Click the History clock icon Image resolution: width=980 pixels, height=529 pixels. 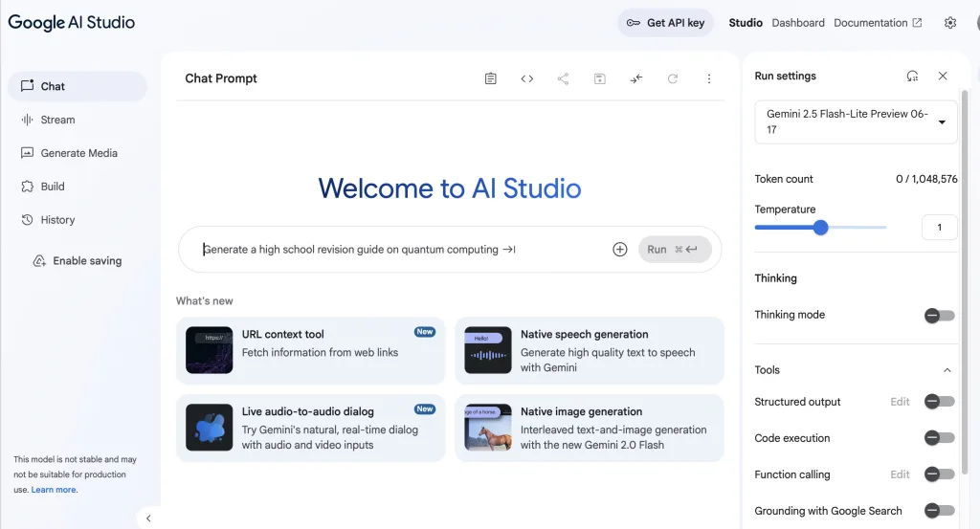coord(27,220)
